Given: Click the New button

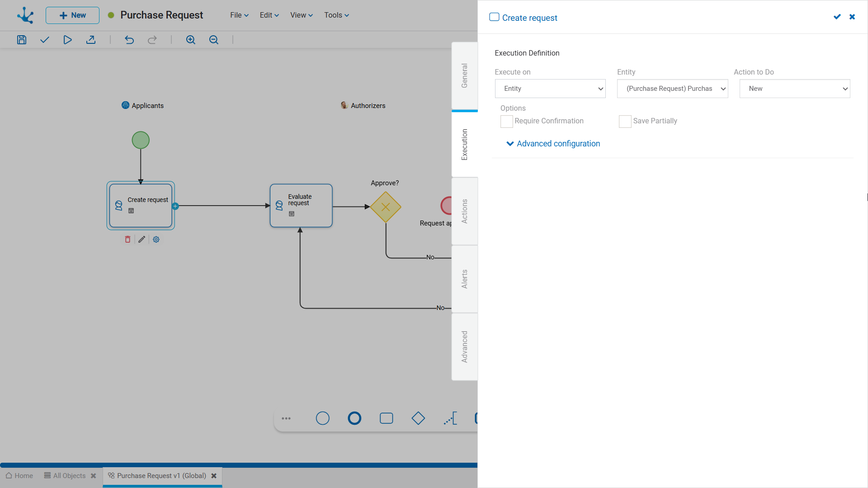Looking at the screenshot, I should 72,15.
